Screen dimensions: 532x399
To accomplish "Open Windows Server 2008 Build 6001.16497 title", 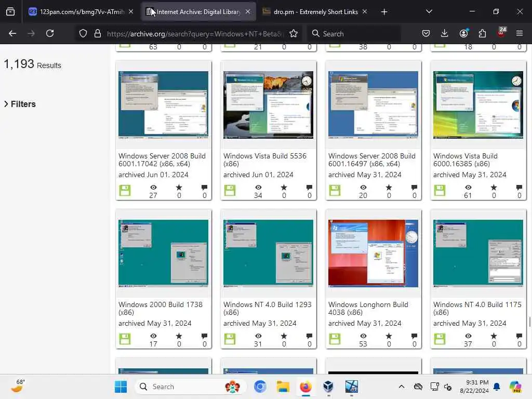I will (372, 160).
